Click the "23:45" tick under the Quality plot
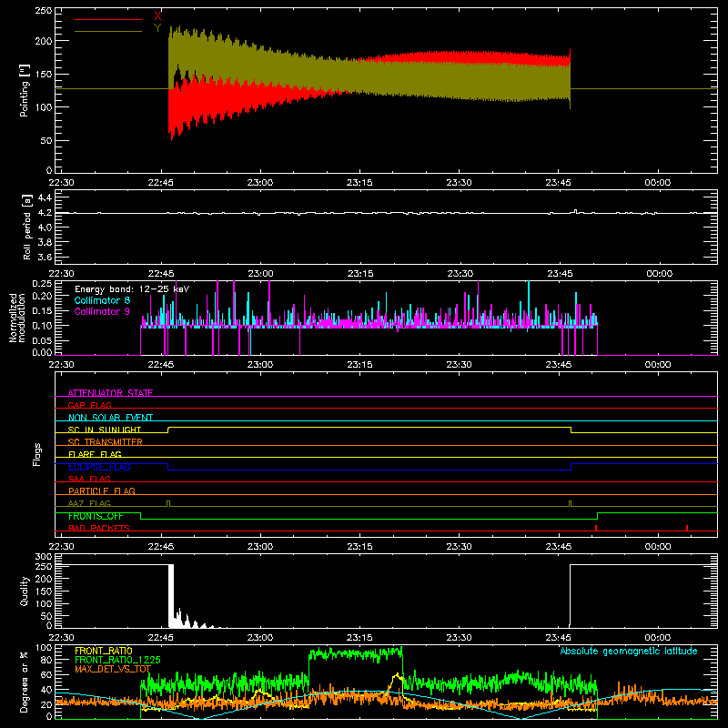This screenshot has height=728, width=728. [559, 638]
